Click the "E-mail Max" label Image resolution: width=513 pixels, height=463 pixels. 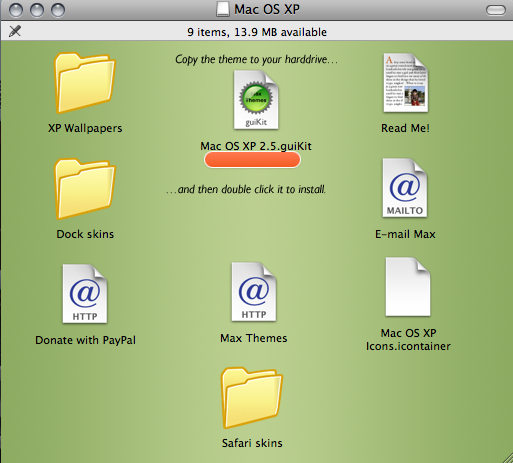tap(405, 234)
